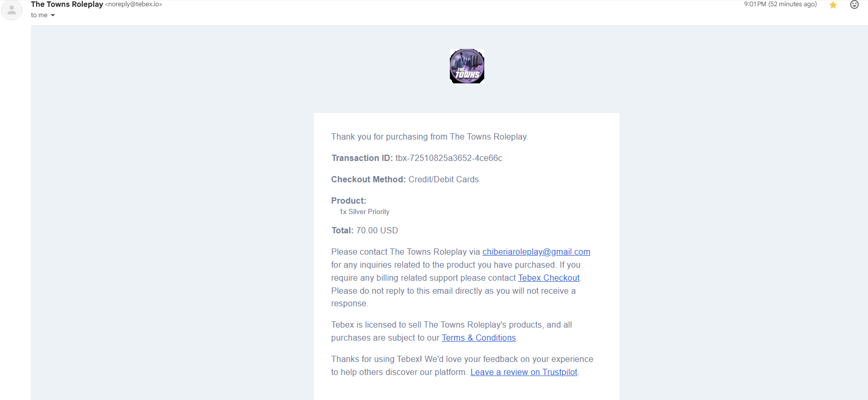This screenshot has height=400, width=868.
Task: Click the Product: label
Action: [x=349, y=201]
